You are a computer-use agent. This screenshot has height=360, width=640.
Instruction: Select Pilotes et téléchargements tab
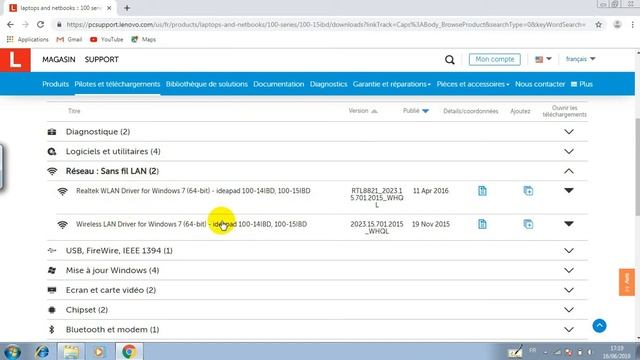coord(117,84)
